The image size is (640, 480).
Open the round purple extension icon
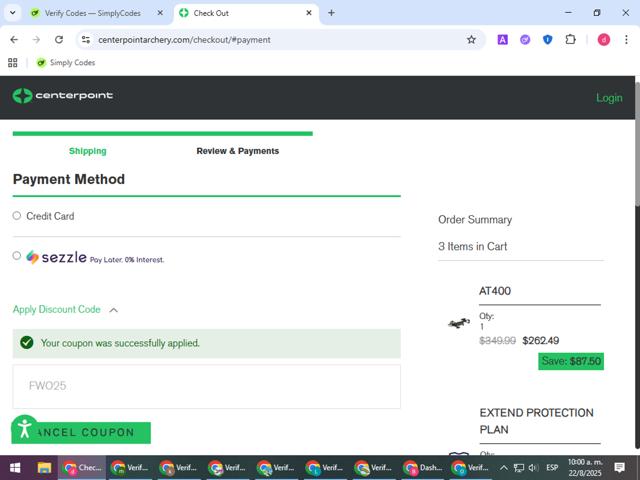tap(525, 40)
